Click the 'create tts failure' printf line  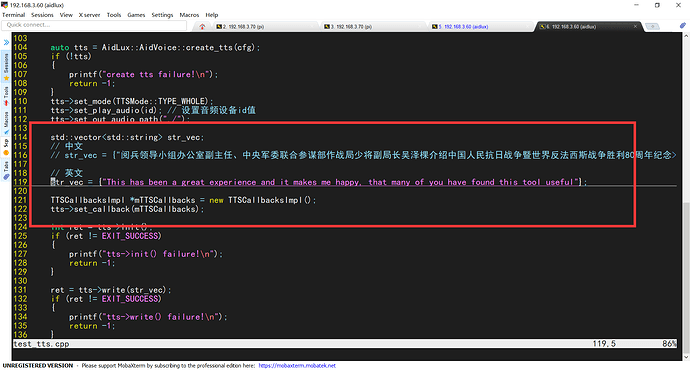click(143, 74)
